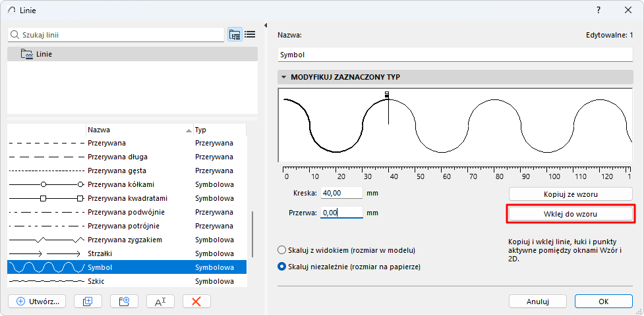Click Wklej do wzoru button
The image size is (644, 316).
[x=570, y=214]
